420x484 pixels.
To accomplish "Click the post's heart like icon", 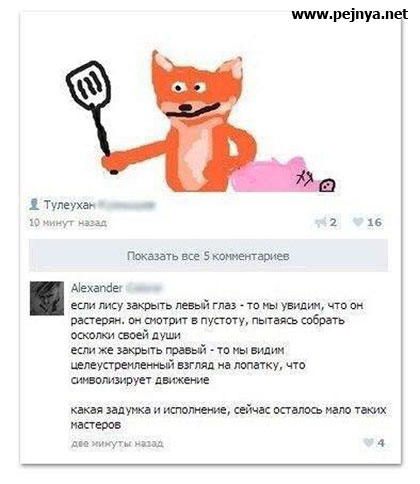I will click(x=358, y=222).
